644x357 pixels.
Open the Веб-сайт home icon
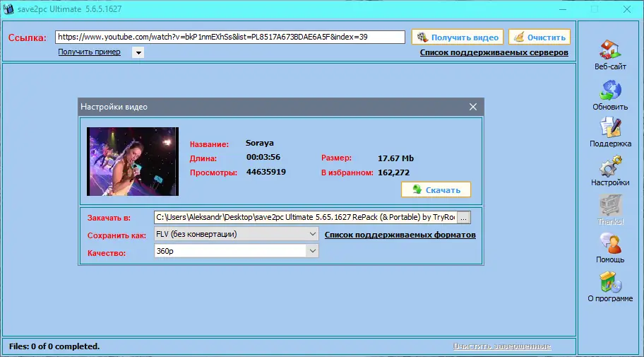coord(610,49)
